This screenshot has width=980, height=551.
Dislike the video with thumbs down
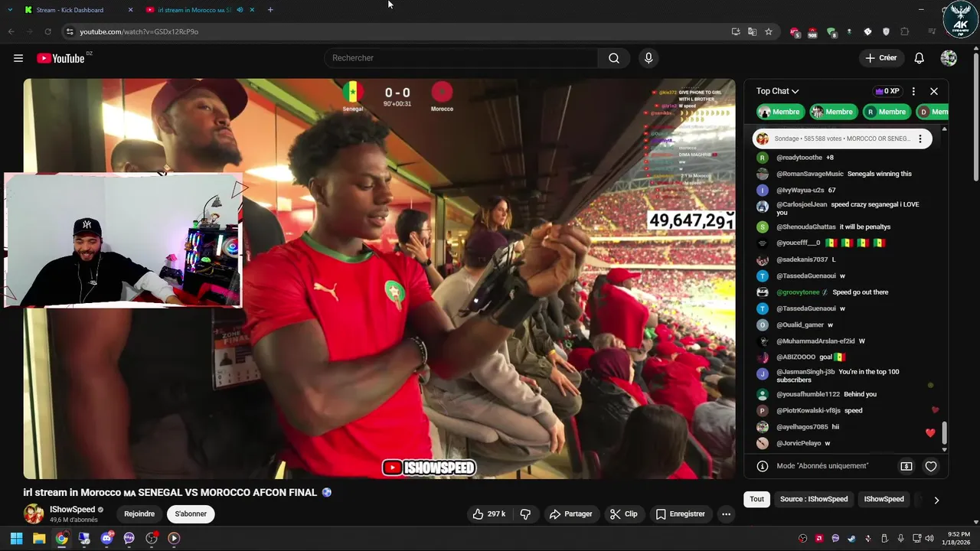tap(525, 514)
